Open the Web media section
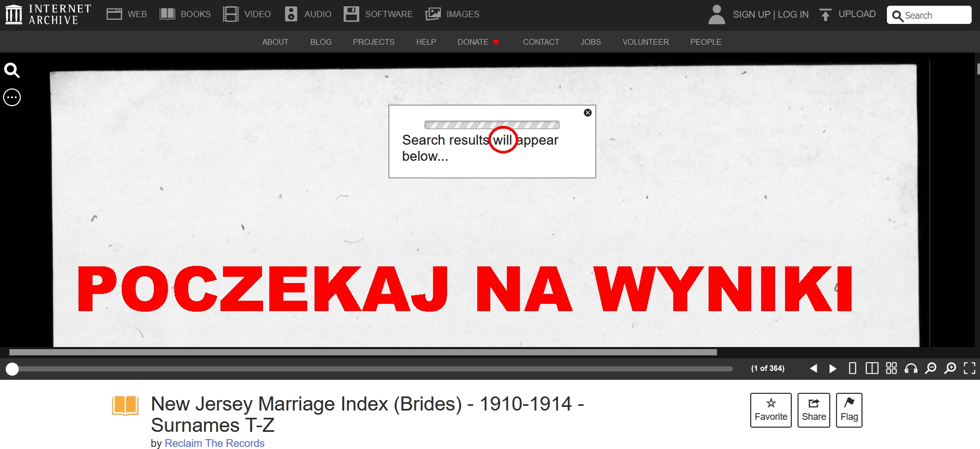This screenshot has height=449, width=980. 127,14
